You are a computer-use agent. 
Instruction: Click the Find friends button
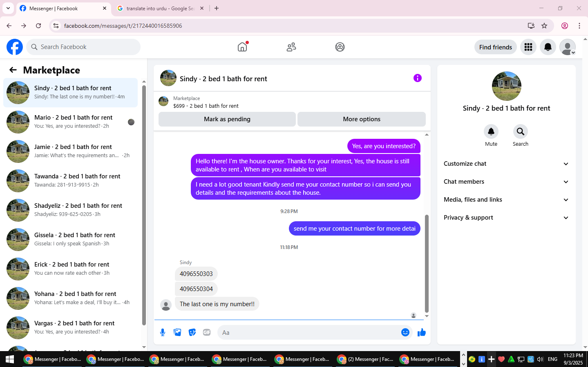(496, 47)
